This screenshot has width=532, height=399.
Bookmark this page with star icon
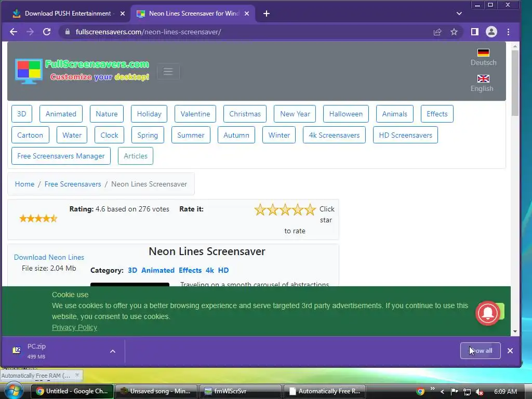click(x=454, y=32)
